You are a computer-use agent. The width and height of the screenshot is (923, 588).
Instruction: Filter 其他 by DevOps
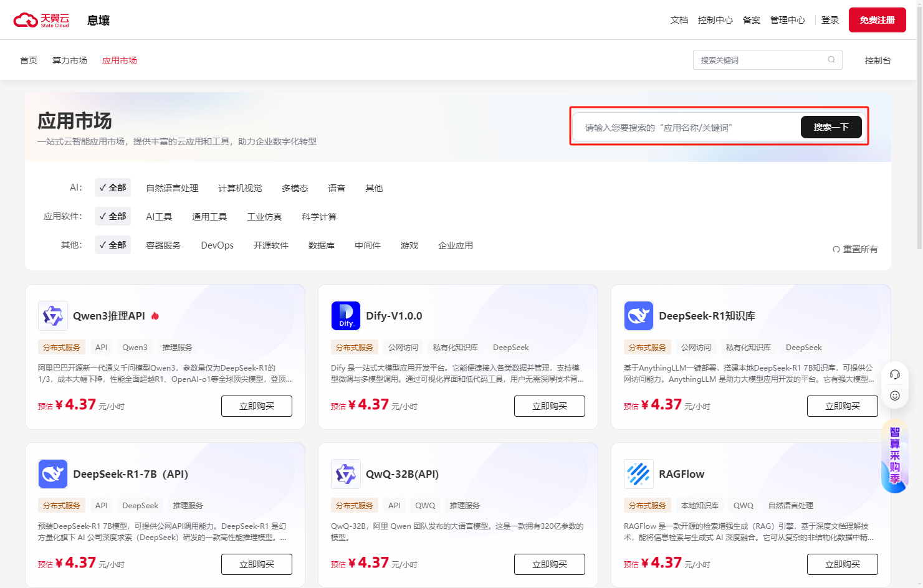pos(217,245)
